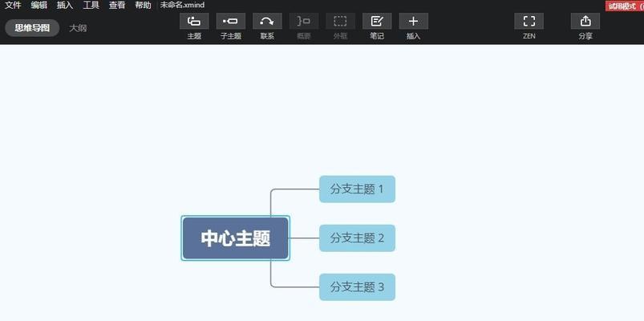Viewport: 644px width, 321px height.
Task: Select the 中心主题 central node
Action: tap(235, 238)
